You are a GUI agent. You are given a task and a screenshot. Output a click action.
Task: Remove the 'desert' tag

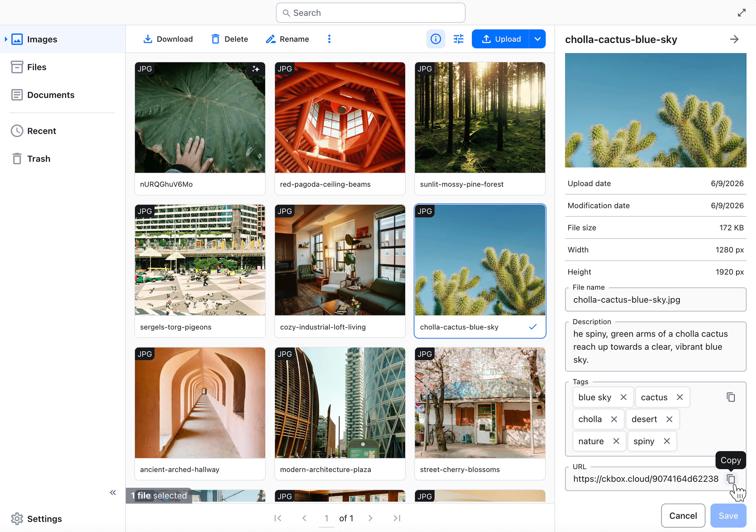669,419
